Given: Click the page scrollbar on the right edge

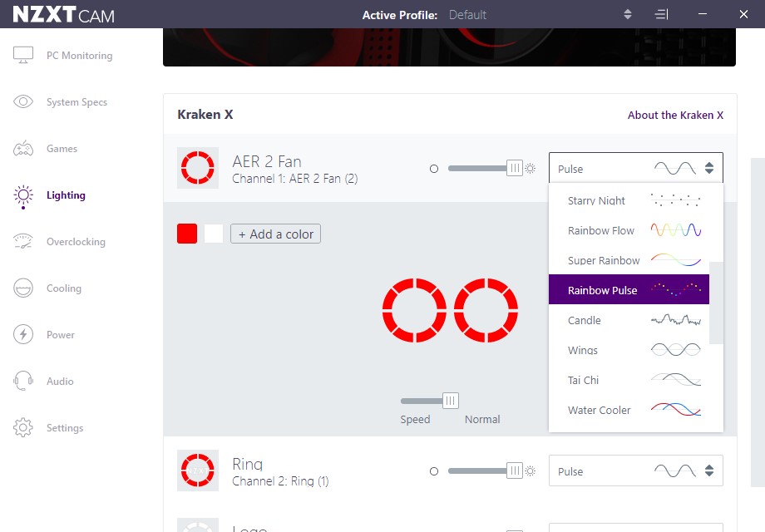Looking at the screenshot, I should [758, 322].
